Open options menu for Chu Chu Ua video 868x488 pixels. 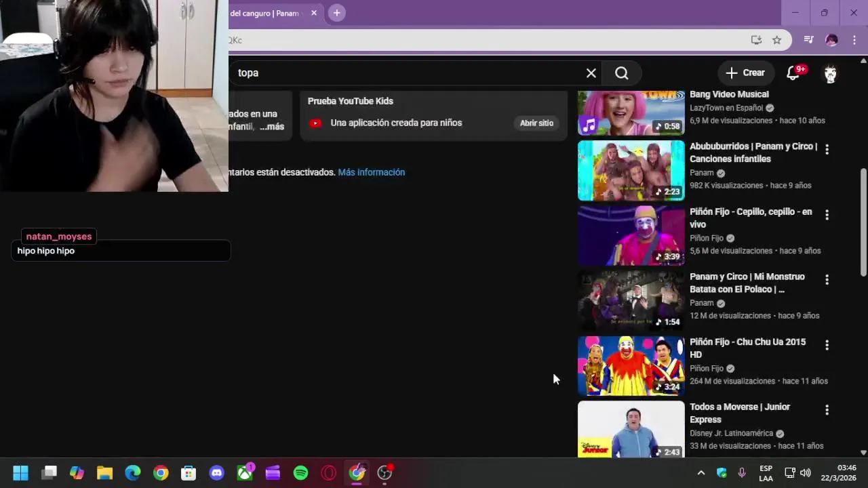[x=827, y=345]
